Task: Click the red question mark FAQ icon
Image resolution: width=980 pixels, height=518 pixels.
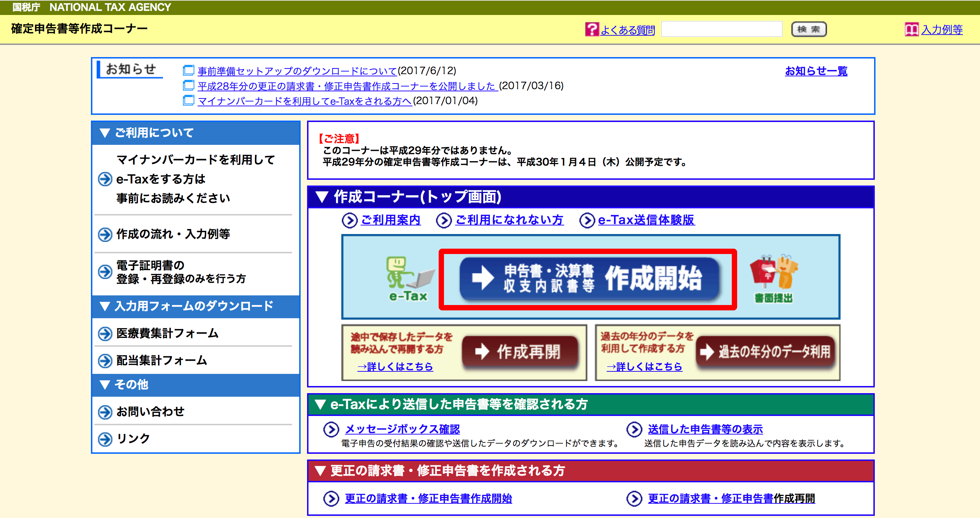Action: pos(592,29)
